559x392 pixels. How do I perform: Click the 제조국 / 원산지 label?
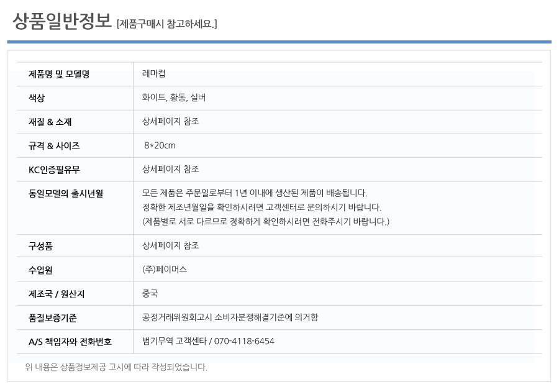point(57,294)
